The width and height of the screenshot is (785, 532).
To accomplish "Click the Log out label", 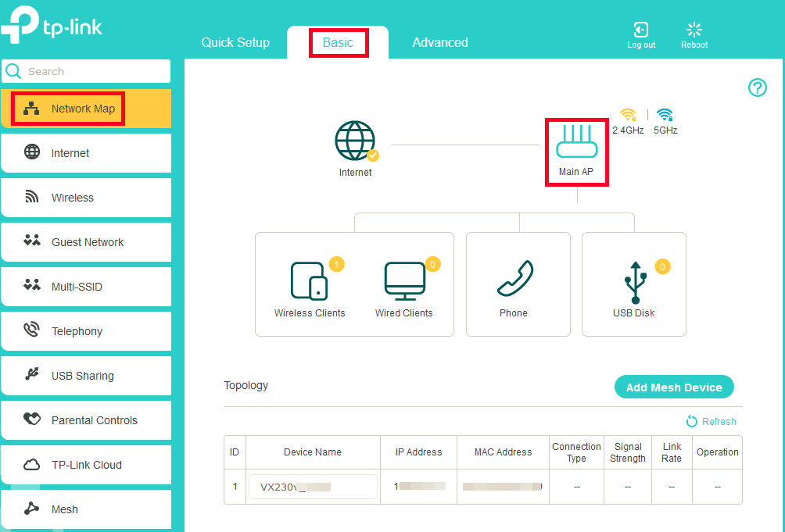I will (x=641, y=45).
